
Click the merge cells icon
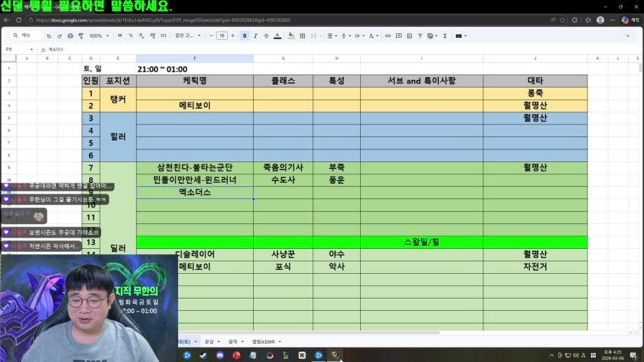pyautogui.click(x=314, y=35)
